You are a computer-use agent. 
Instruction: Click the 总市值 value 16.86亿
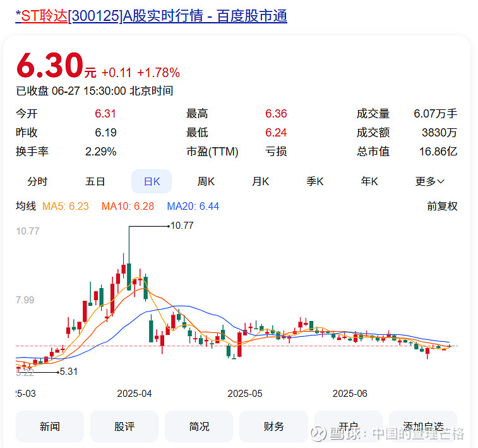pyautogui.click(x=438, y=152)
